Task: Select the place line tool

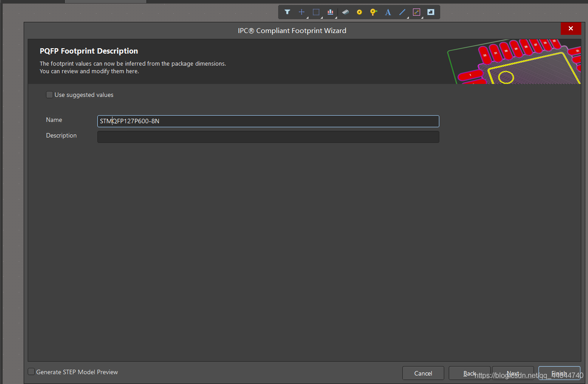Action: 402,12
